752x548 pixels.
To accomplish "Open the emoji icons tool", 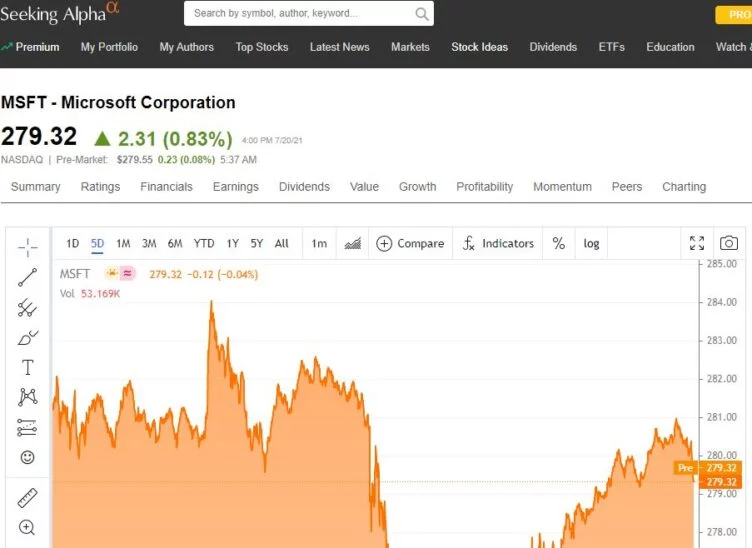I will click(x=27, y=457).
